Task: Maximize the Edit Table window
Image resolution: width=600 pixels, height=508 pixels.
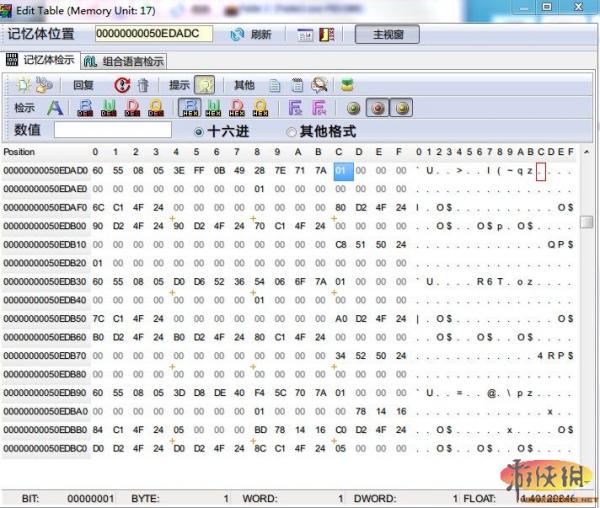Action: (547, 7)
